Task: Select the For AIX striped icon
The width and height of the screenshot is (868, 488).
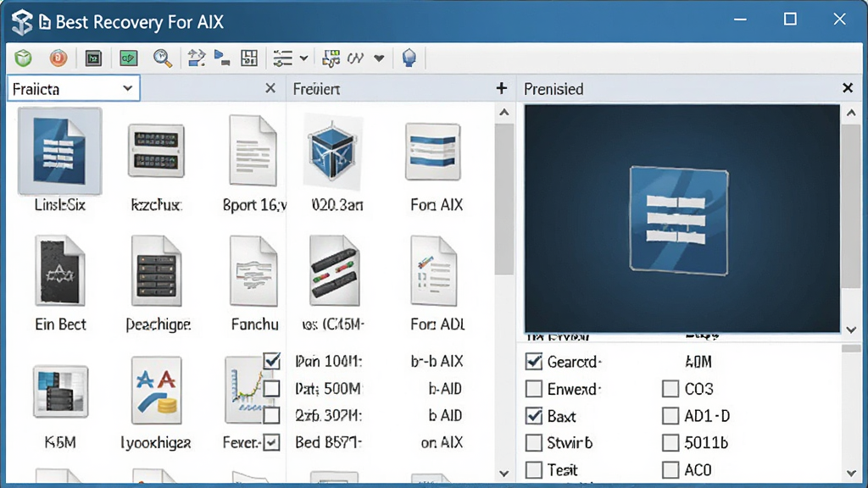Action: (x=433, y=152)
